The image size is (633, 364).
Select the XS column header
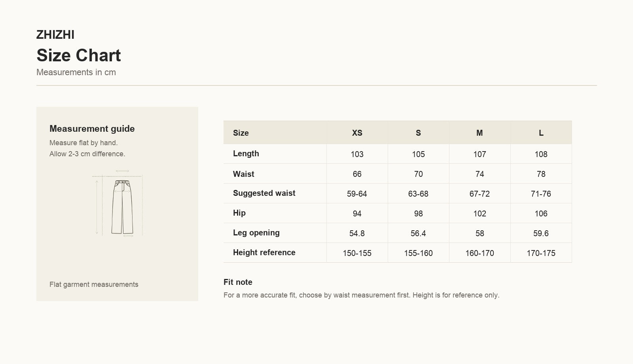click(x=357, y=133)
